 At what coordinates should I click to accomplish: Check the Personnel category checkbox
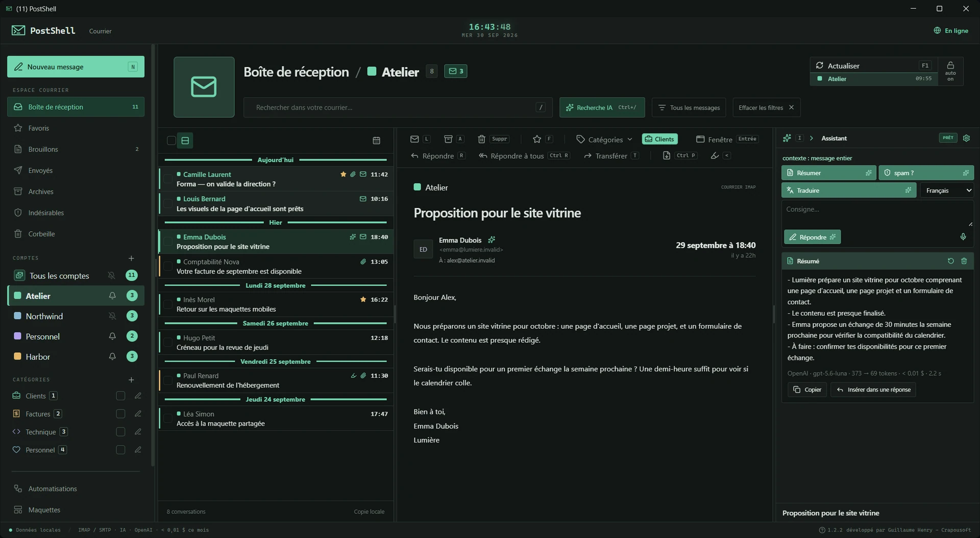[x=120, y=450]
